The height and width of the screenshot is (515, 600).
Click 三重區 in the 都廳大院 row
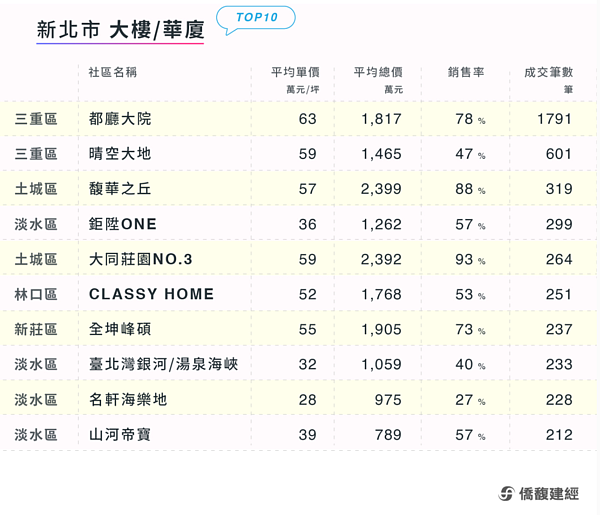(36, 119)
